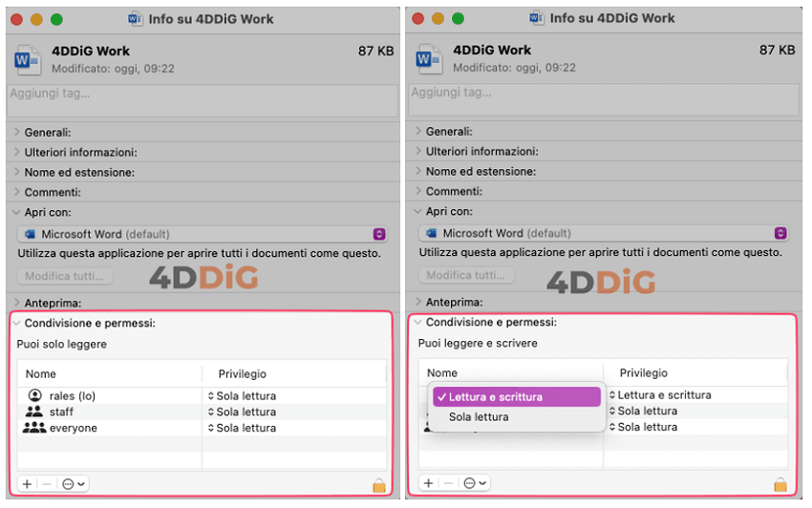Click minus button to remove user, right window
The height and width of the screenshot is (508, 812).
pyautogui.click(x=448, y=482)
